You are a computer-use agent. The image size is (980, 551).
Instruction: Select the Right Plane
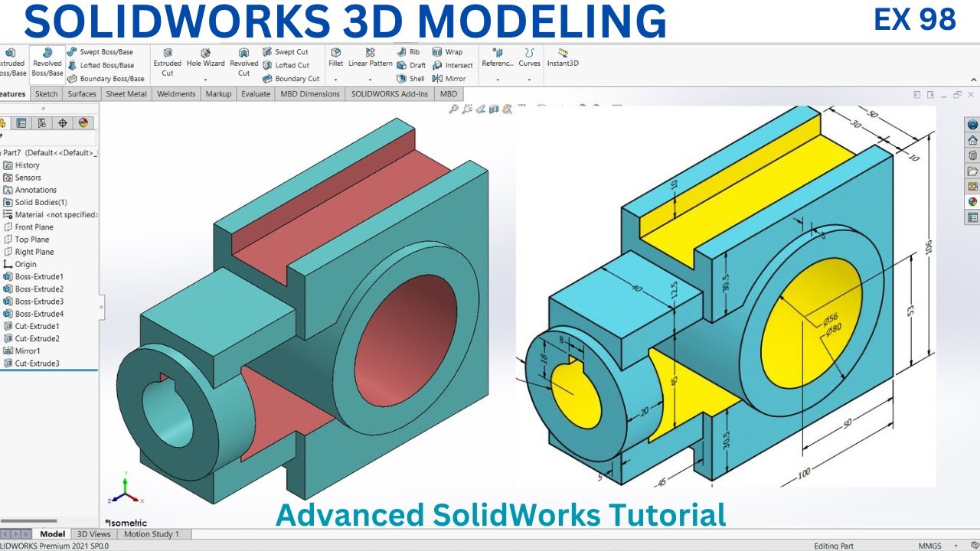click(28, 252)
